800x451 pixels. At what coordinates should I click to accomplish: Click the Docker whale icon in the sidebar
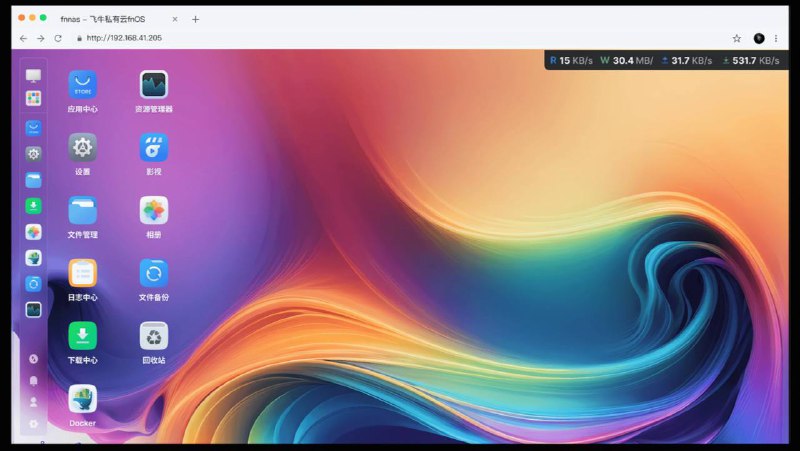point(34,258)
